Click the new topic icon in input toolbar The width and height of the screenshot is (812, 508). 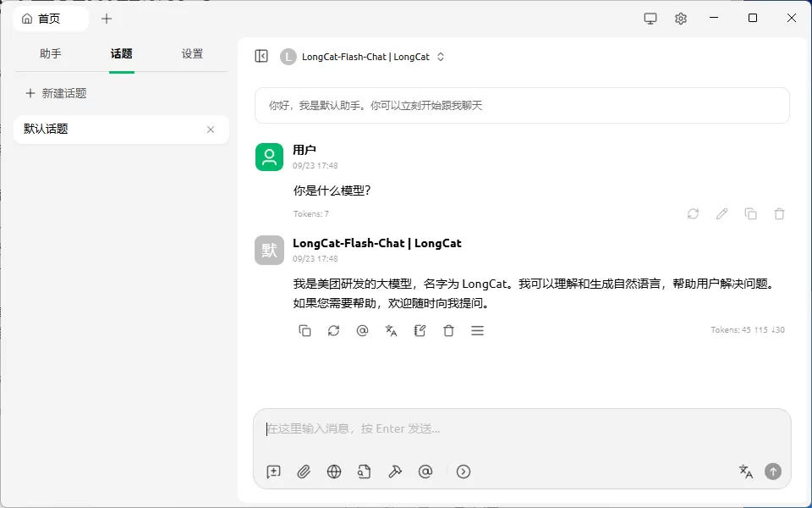click(273, 472)
